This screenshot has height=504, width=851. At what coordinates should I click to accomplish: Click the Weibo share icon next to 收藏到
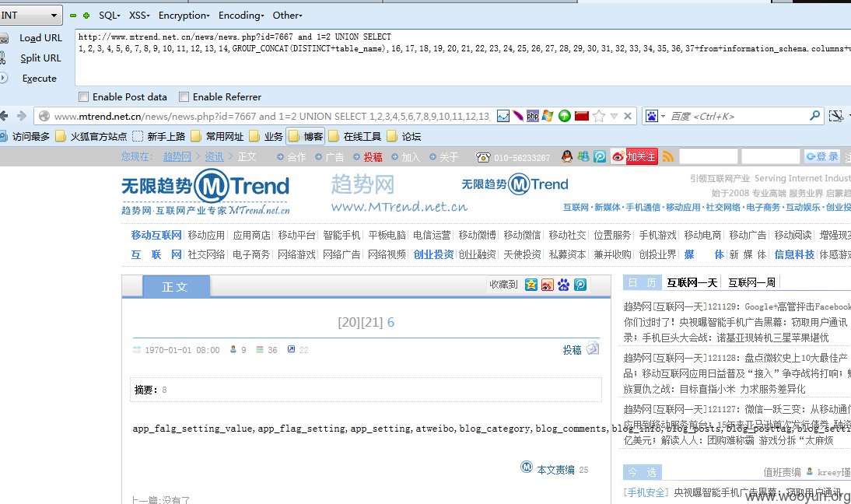(548, 285)
